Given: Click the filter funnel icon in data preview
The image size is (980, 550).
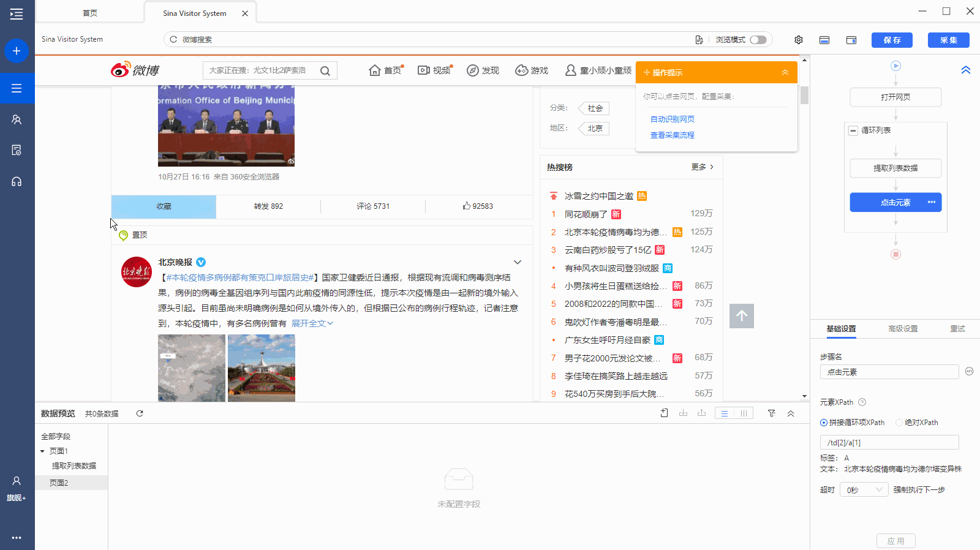Looking at the screenshot, I should pos(772,413).
